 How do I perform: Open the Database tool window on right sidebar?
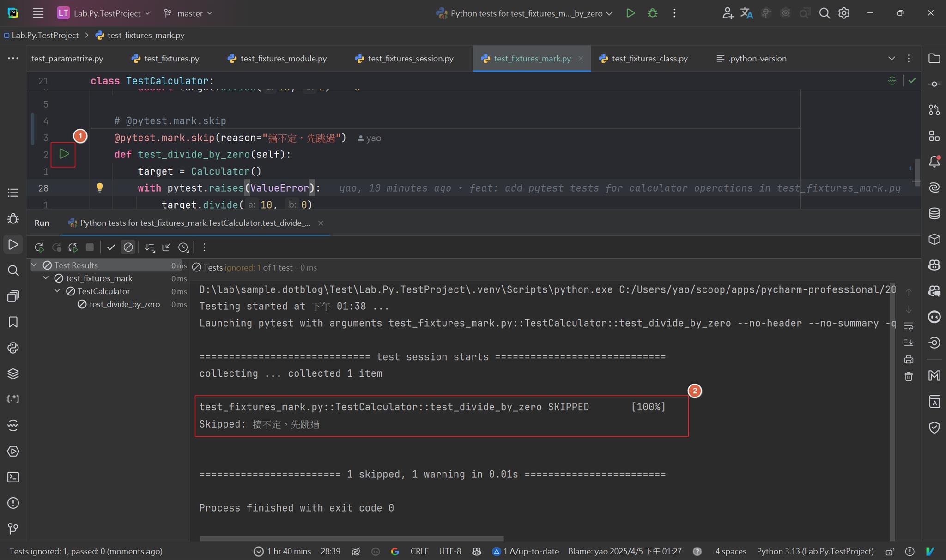(934, 213)
